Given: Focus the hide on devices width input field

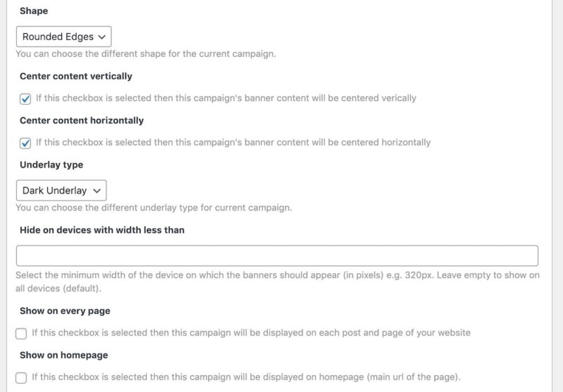Looking at the screenshot, I should click(277, 255).
